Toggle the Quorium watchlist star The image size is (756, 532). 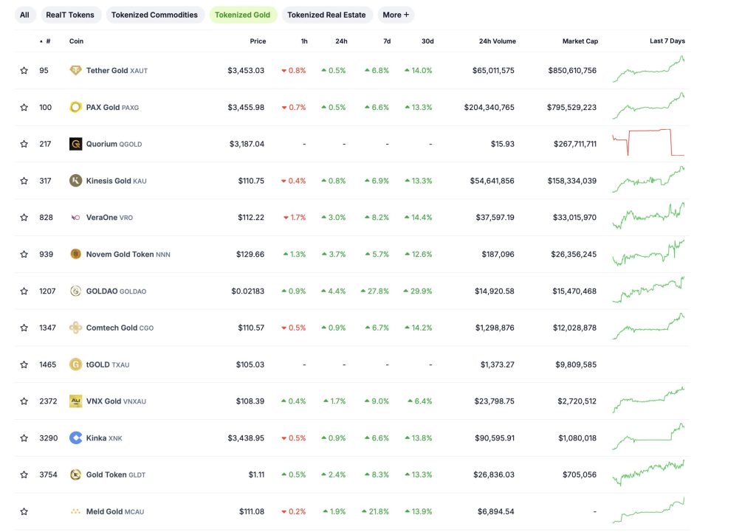[24, 144]
